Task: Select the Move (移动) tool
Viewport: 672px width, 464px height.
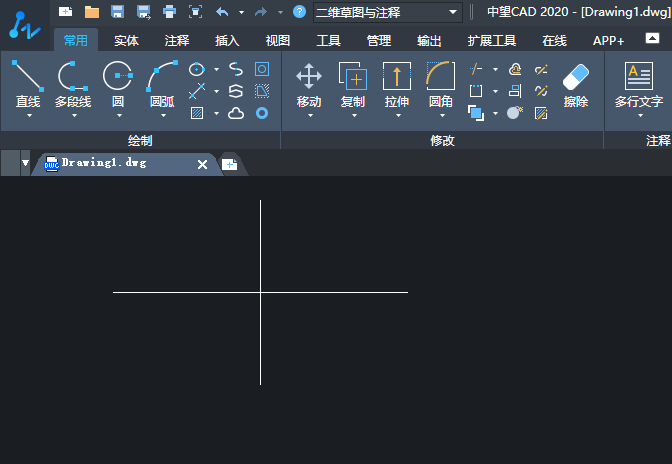Action: coord(309,84)
